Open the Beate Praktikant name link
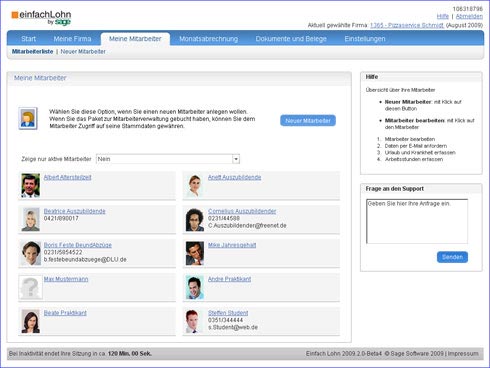Viewport: 490px width, 368px height. click(x=65, y=313)
